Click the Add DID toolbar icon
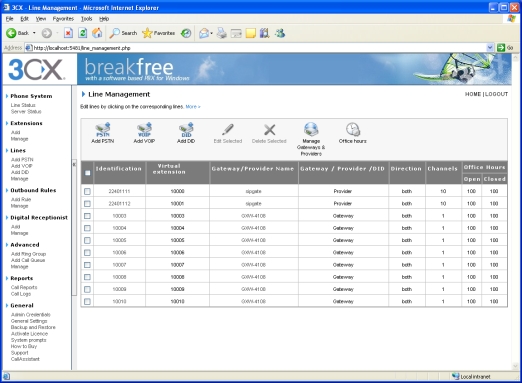The height and width of the screenshot is (383, 522). pos(186,130)
